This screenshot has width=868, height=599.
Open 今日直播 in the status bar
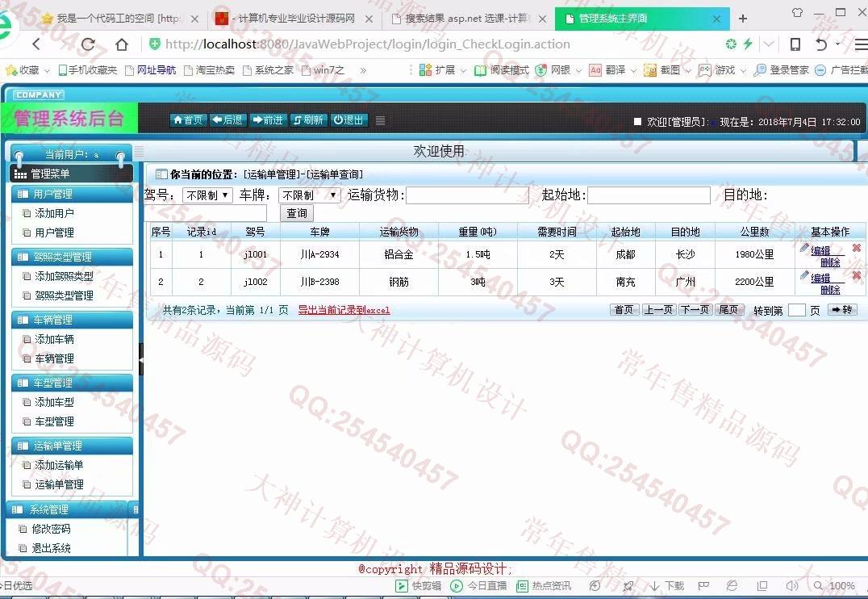tap(479, 586)
